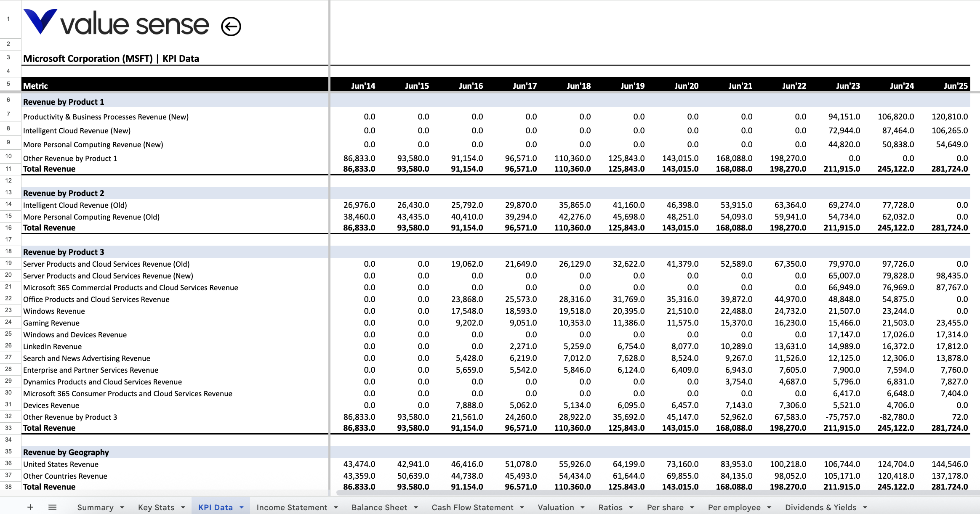Select row 11 header
This screenshot has width=980, height=514.
(8, 169)
